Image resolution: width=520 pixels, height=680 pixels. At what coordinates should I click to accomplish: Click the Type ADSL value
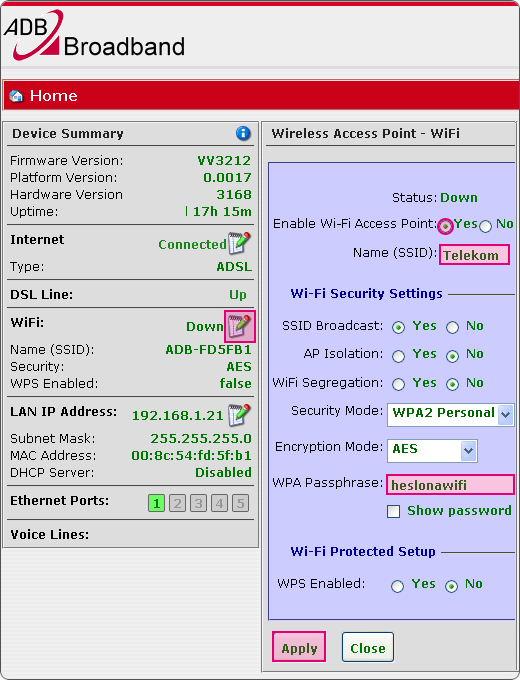(x=234, y=266)
